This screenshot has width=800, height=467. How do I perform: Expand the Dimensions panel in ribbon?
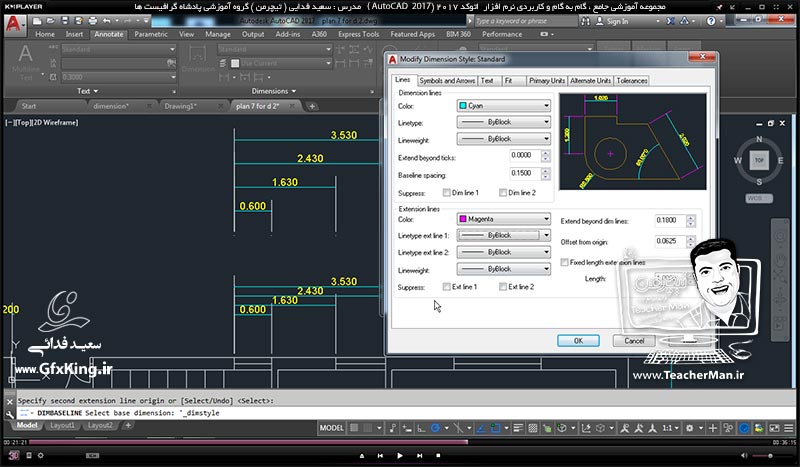point(273,91)
